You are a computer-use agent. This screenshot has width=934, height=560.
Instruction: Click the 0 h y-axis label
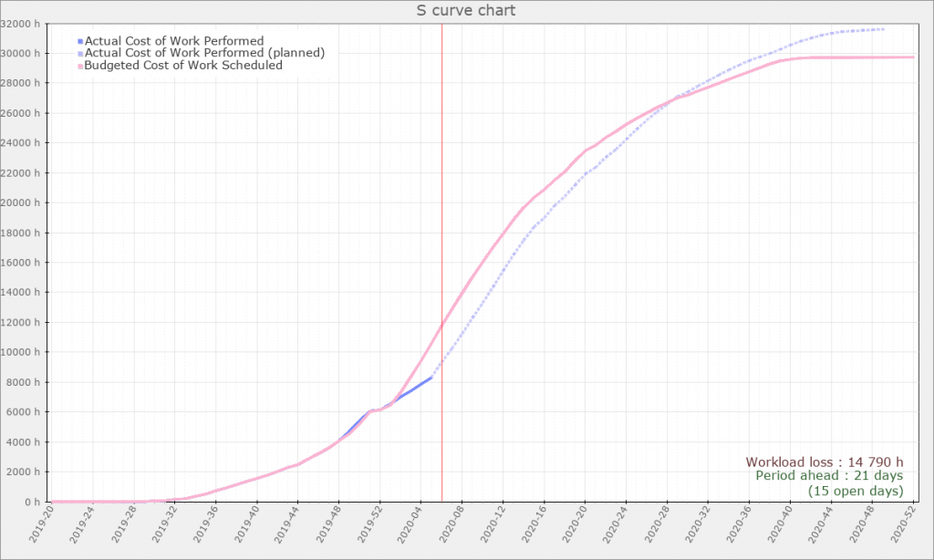coord(33,502)
